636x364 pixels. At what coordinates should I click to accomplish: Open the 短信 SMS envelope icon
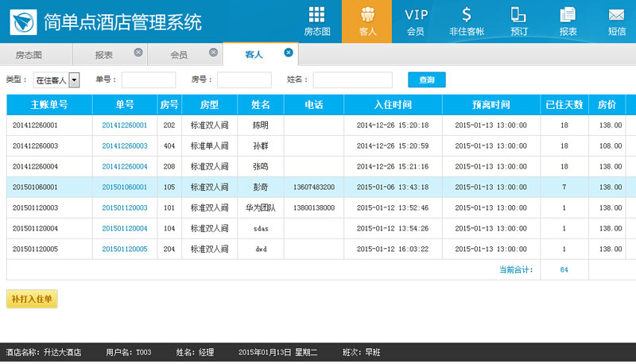pyautogui.click(x=616, y=21)
